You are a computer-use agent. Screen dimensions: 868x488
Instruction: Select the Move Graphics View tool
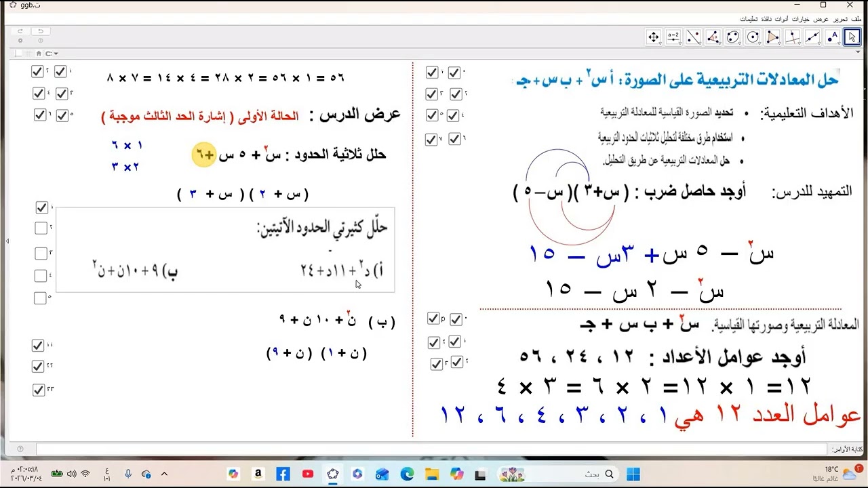[x=654, y=37]
